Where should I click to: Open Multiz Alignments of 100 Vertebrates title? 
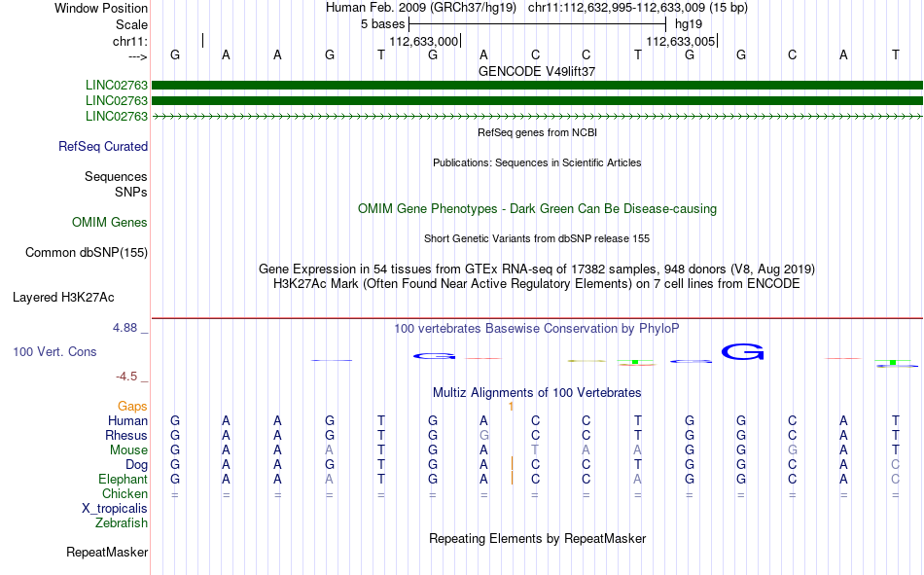(x=537, y=393)
